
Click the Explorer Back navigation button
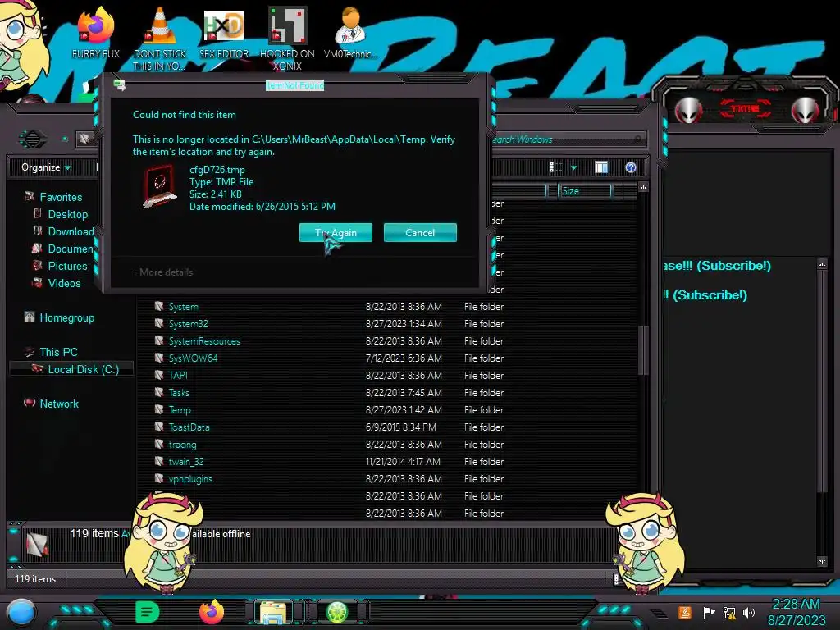(x=32, y=139)
